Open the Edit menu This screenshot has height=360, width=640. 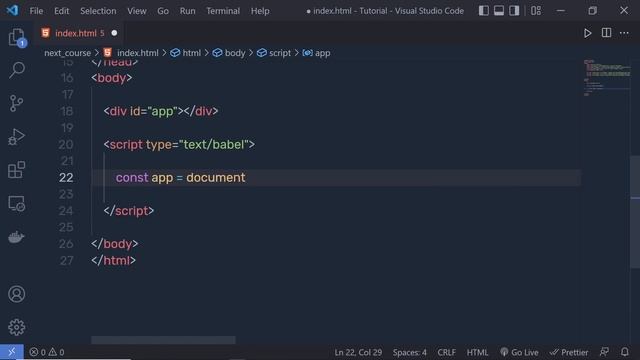pos(62,11)
